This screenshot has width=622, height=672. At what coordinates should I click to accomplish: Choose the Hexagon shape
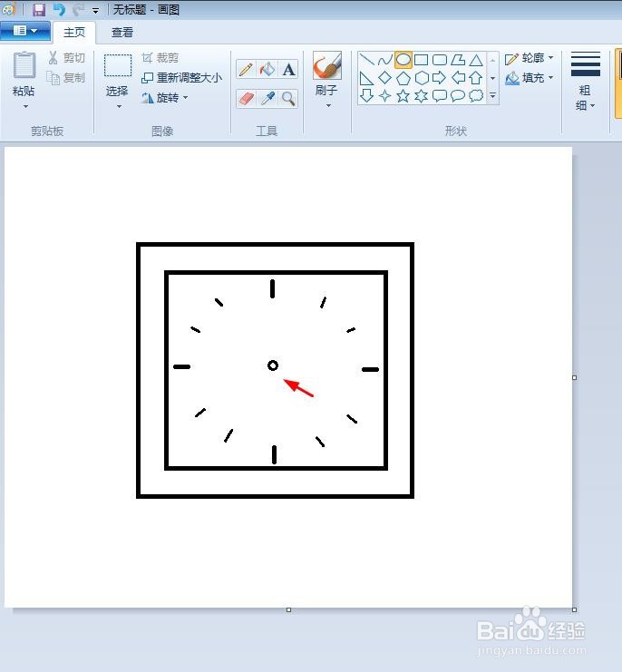pos(421,78)
